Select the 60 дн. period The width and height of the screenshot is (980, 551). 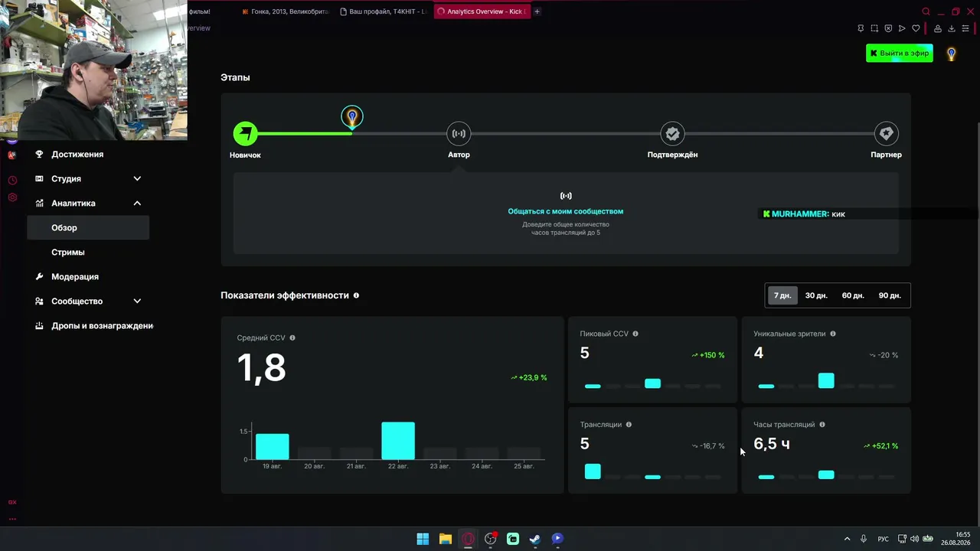pyautogui.click(x=853, y=295)
